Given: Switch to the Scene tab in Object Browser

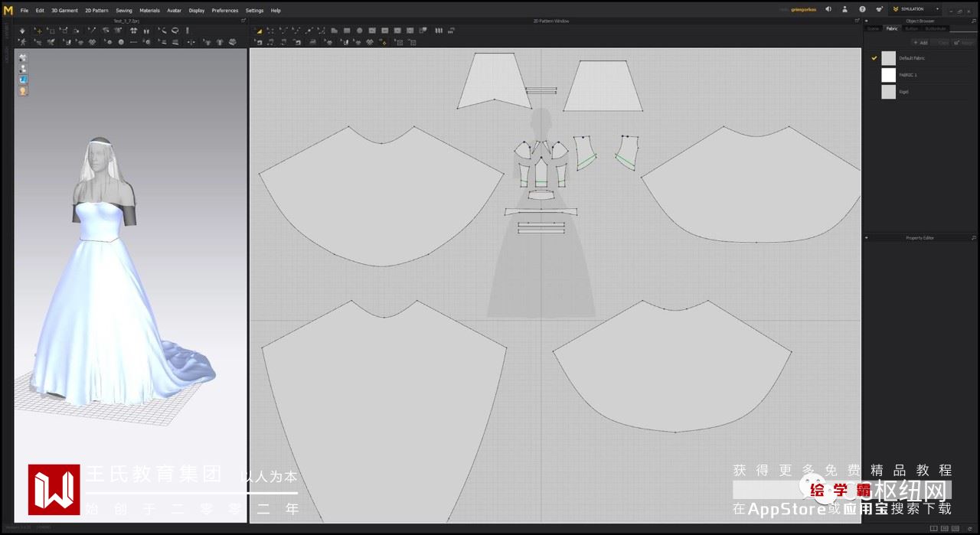Looking at the screenshot, I should pos(873,28).
